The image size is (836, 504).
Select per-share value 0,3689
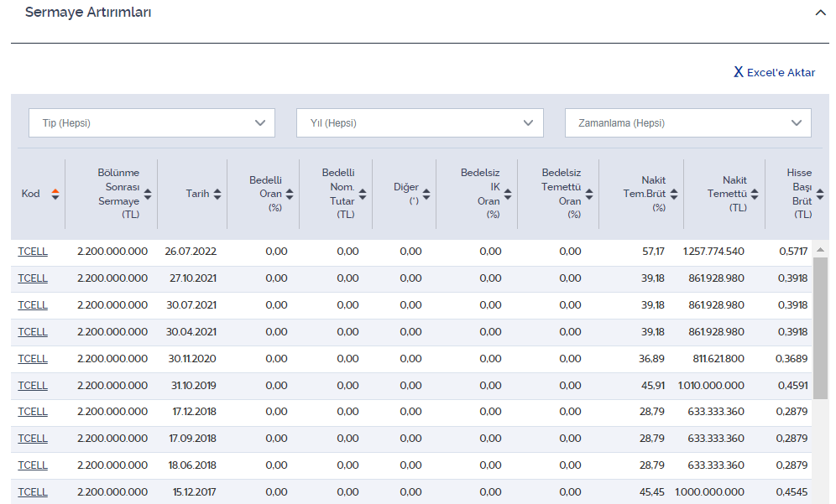[x=792, y=359]
